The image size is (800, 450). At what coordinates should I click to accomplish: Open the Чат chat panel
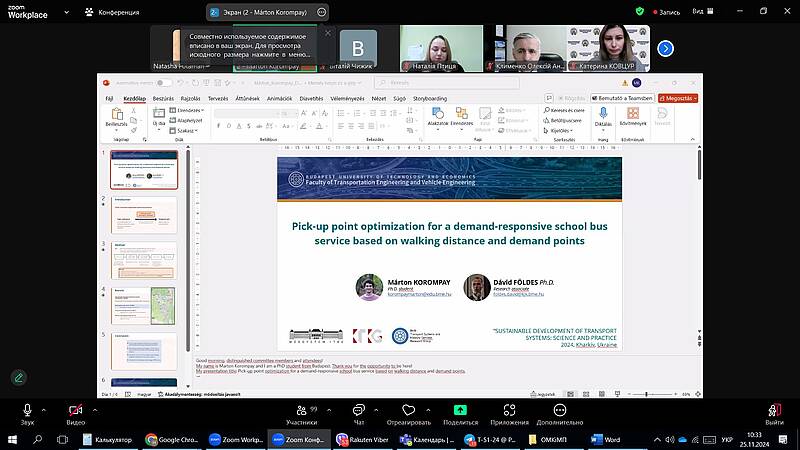[x=359, y=414]
